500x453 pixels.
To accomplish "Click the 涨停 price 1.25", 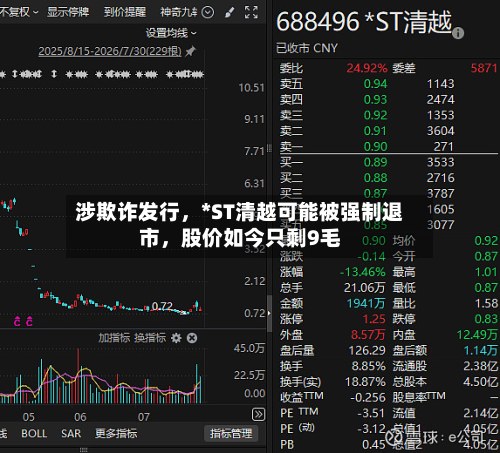I will pos(374,319).
